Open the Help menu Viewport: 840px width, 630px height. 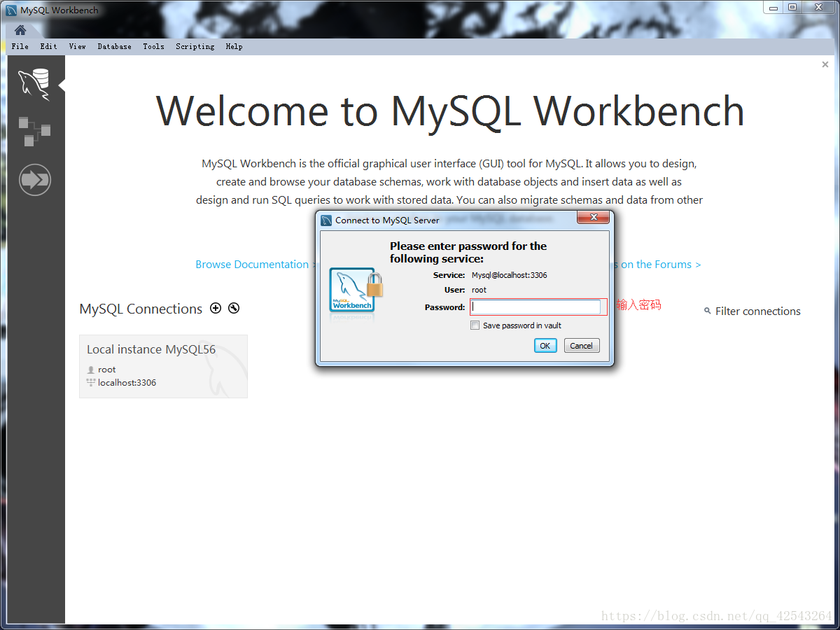click(x=234, y=46)
